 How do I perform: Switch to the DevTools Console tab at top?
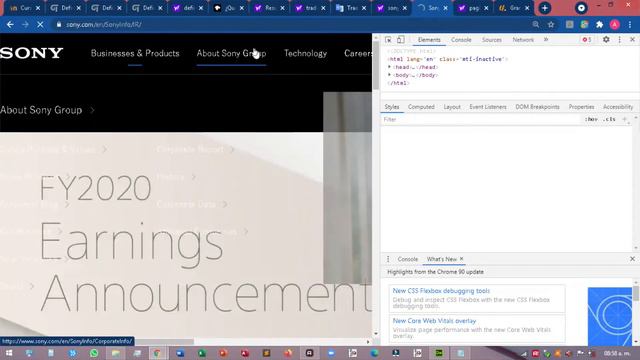[461, 40]
